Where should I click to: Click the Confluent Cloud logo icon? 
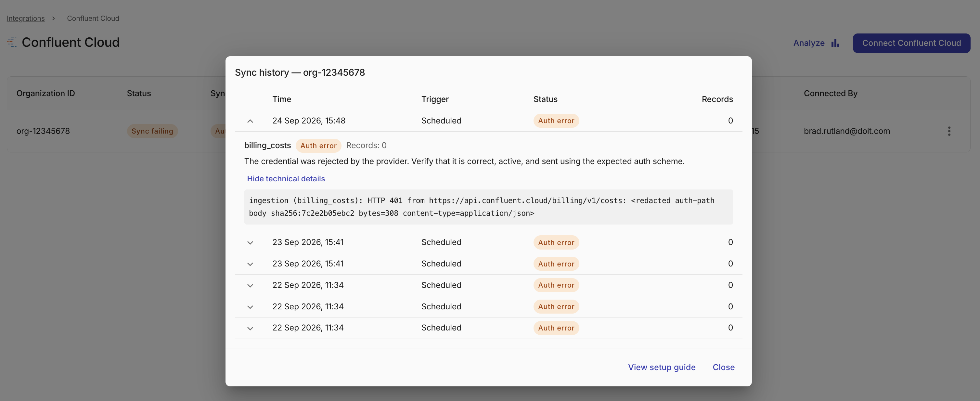12,42
